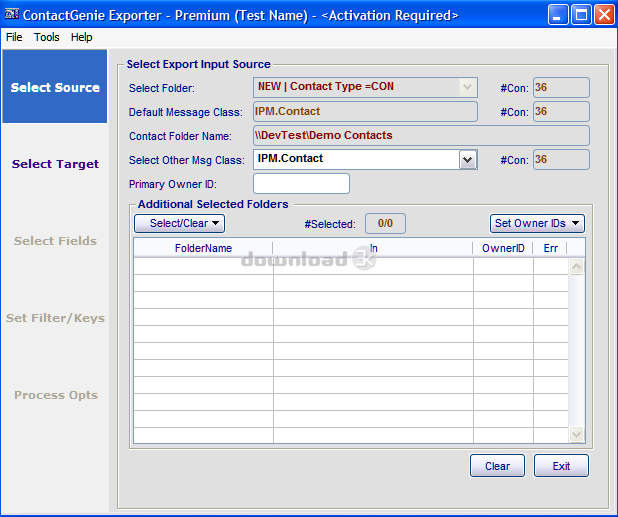The height and width of the screenshot is (517, 618).
Task: Click the OwnerID column header
Action: (x=503, y=248)
